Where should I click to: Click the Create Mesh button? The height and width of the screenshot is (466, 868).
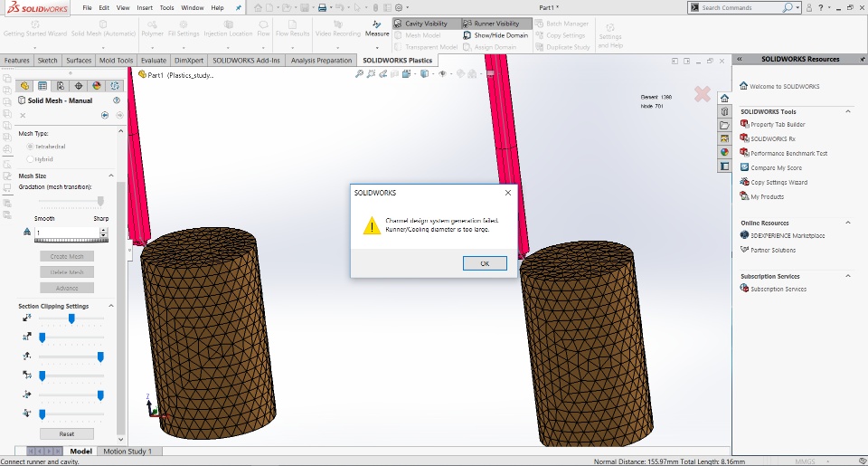click(x=67, y=257)
